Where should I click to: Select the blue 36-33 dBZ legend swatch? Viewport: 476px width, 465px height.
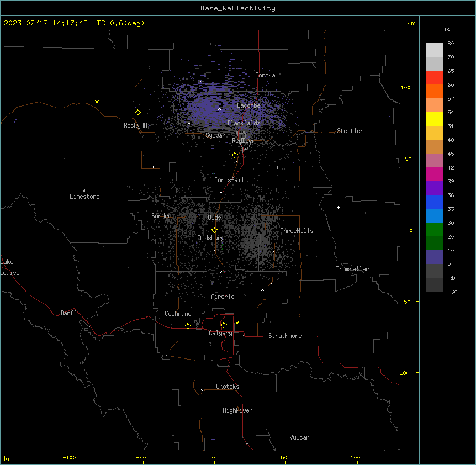coord(434,202)
